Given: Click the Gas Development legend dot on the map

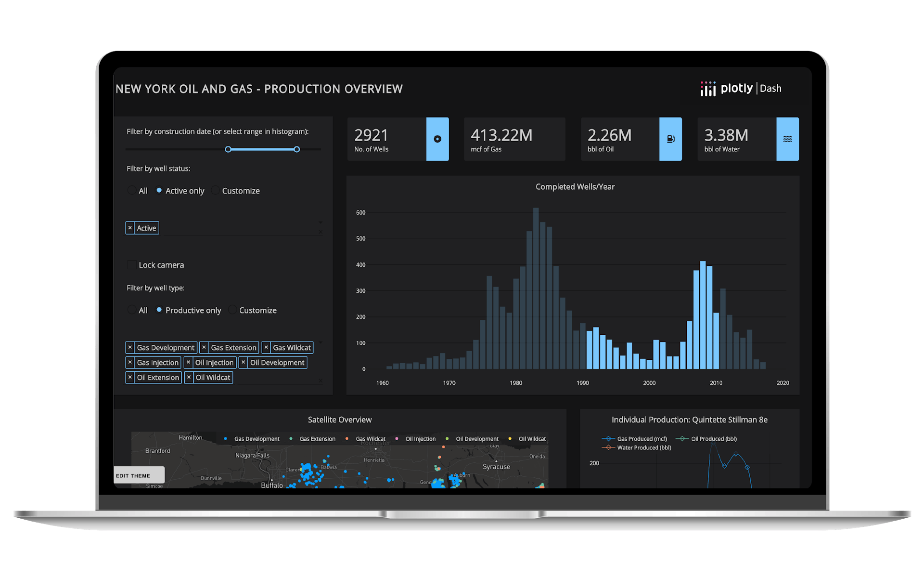Looking at the screenshot, I should click(x=226, y=439).
